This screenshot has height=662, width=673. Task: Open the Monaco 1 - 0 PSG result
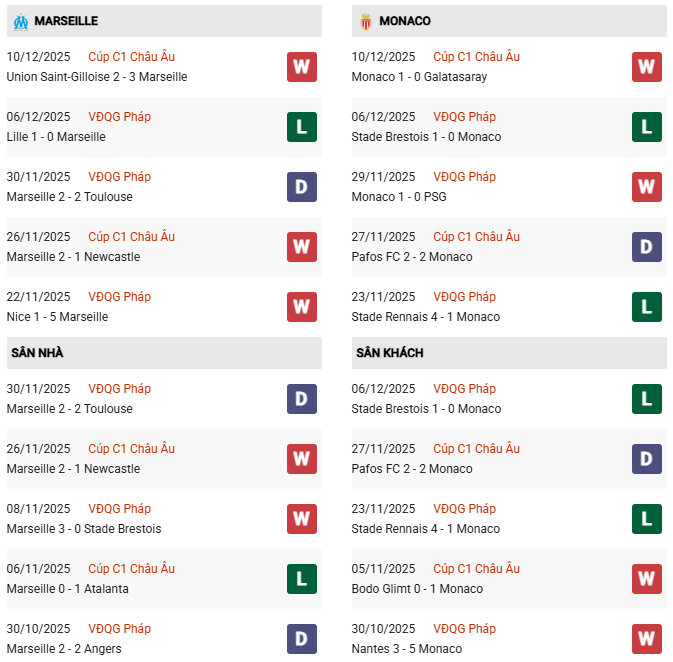point(399,197)
